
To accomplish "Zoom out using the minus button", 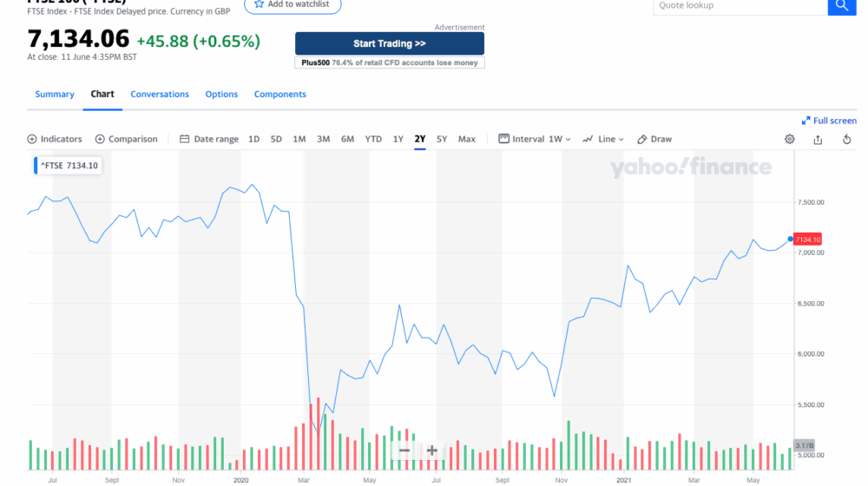I will pyautogui.click(x=404, y=450).
